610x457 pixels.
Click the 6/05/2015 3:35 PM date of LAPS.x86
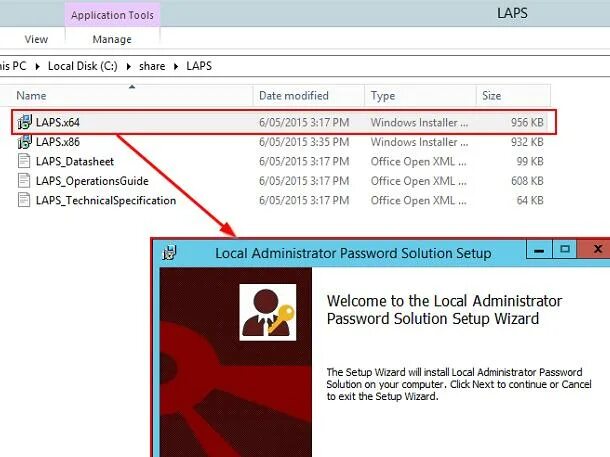click(x=304, y=142)
